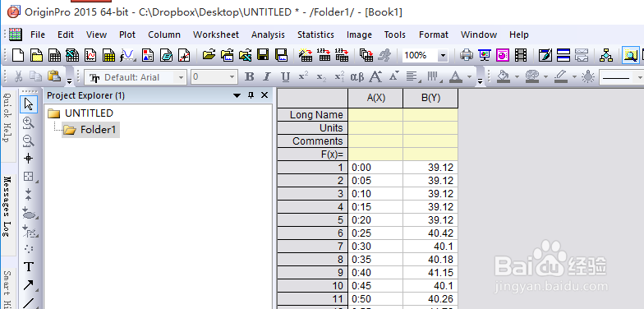644x309 pixels.
Task: Toggle Greek alphabet button
Action: coord(358,77)
